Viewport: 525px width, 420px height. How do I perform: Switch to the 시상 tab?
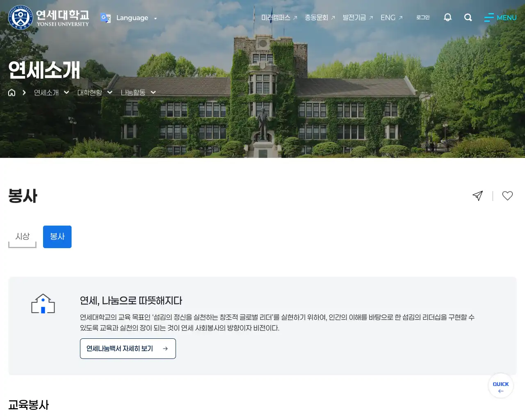[x=23, y=237]
